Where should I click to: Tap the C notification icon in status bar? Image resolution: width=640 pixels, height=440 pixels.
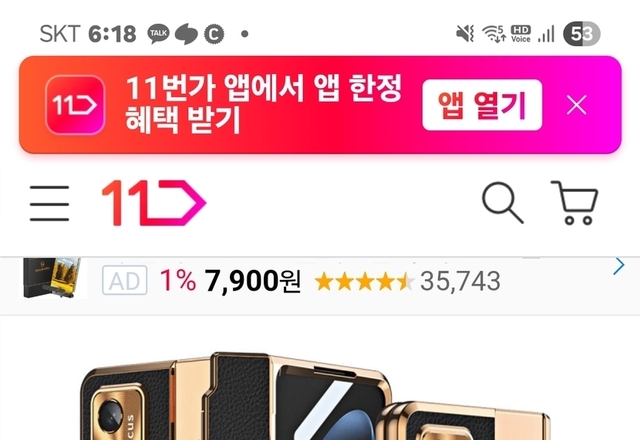213,33
